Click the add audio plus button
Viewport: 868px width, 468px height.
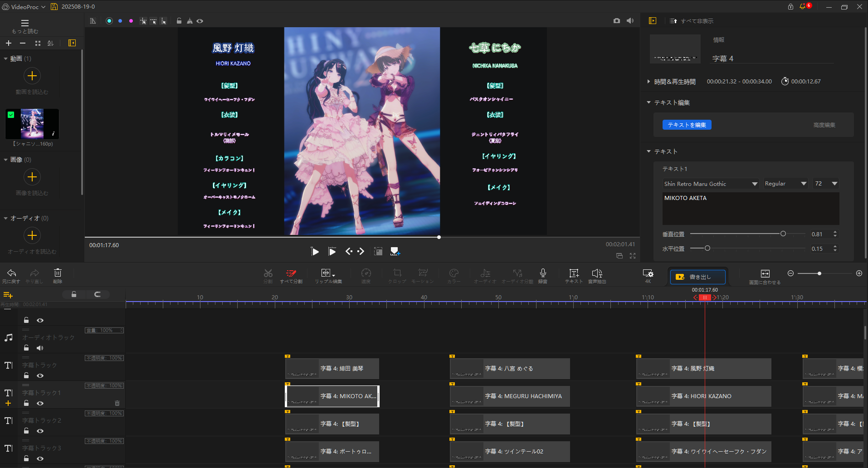coord(32,235)
